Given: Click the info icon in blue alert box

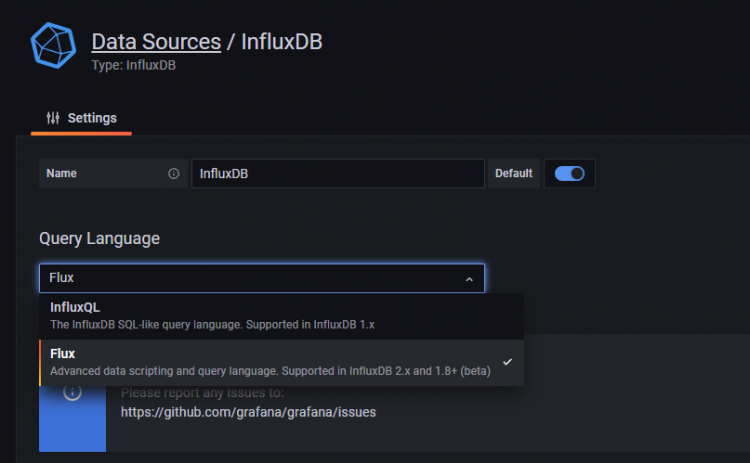Looking at the screenshot, I should point(72,392).
